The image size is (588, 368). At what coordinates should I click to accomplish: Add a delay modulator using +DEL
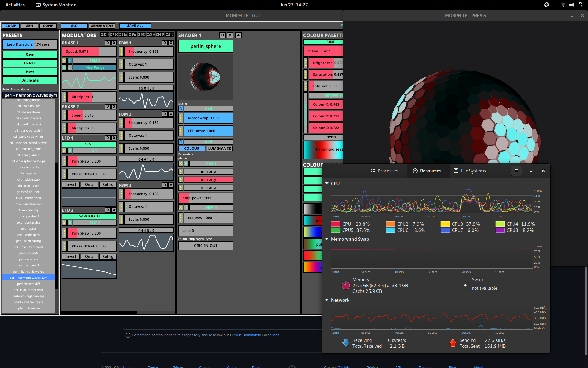tap(160, 35)
